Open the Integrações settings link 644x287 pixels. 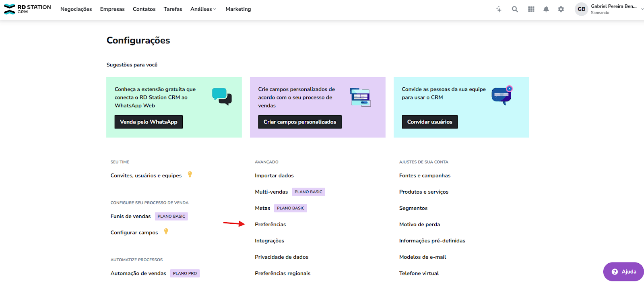coord(269,241)
